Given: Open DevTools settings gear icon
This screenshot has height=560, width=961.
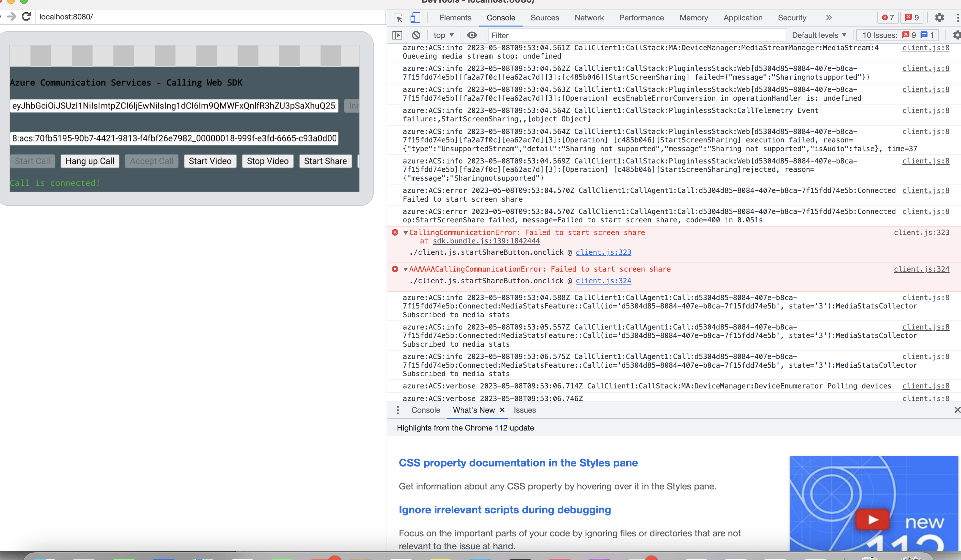Looking at the screenshot, I should 939,18.
